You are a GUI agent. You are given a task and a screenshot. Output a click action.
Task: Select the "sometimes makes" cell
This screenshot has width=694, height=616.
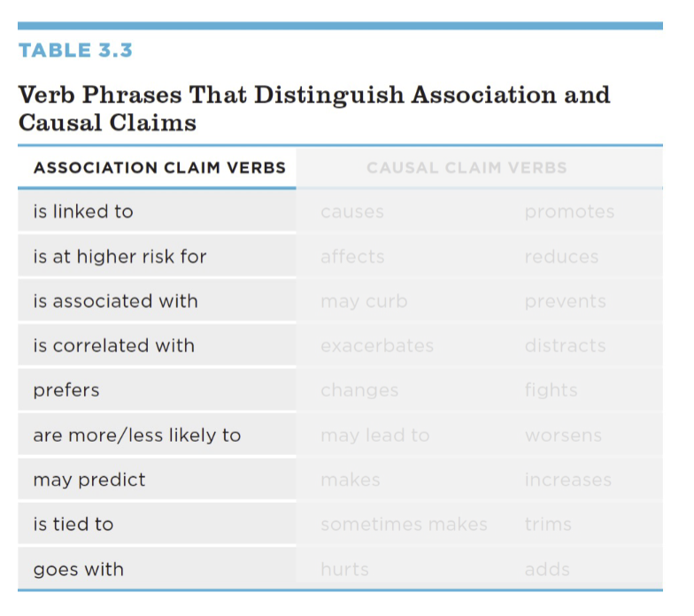coord(404,524)
